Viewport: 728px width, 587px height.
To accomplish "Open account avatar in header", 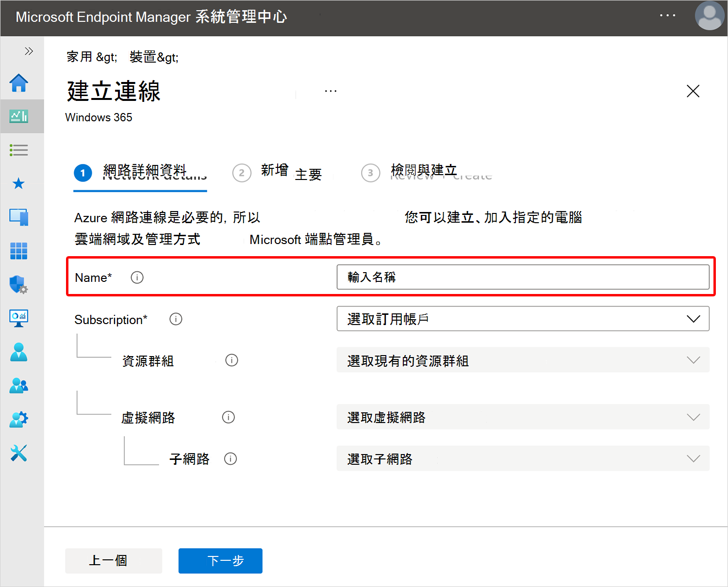I will 710,16.
